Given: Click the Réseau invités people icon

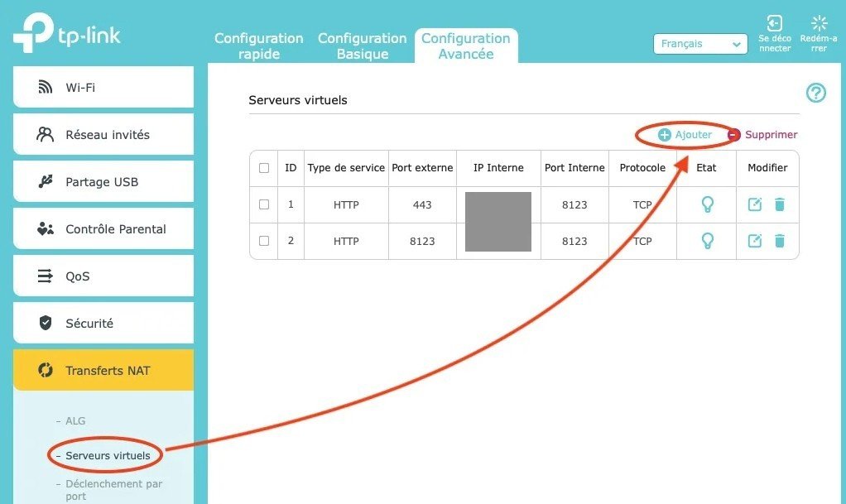Looking at the screenshot, I should pos(45,134).
